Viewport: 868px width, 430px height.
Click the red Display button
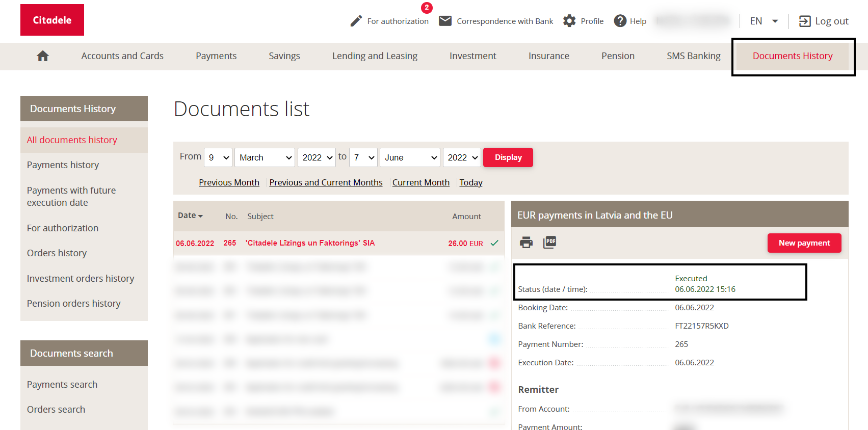(x=508, y=157)
